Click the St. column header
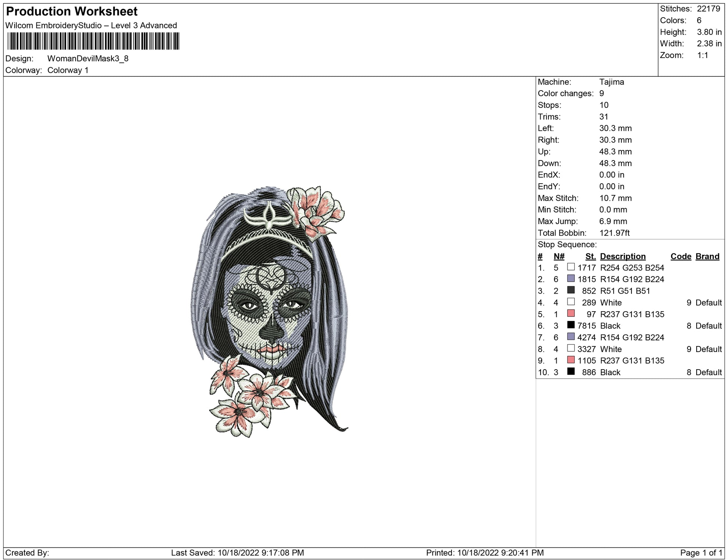 [590, 256]
